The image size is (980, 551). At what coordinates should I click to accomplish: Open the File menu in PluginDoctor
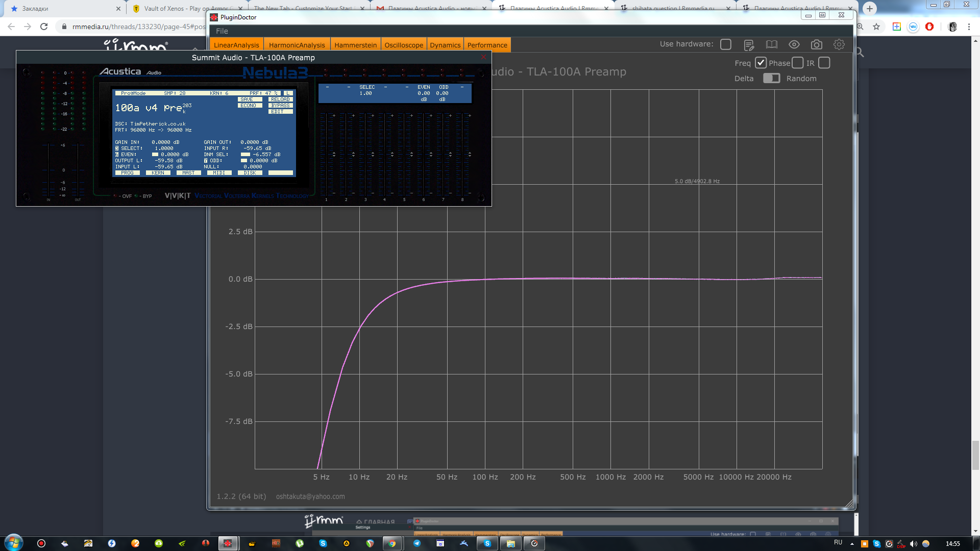pyautogui.click(x=222, y=31)
